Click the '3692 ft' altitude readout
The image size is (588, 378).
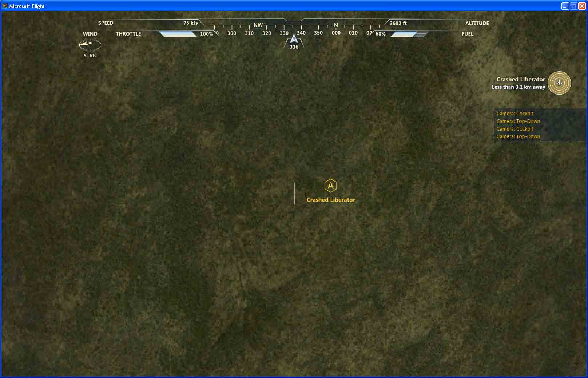[398, 23]
